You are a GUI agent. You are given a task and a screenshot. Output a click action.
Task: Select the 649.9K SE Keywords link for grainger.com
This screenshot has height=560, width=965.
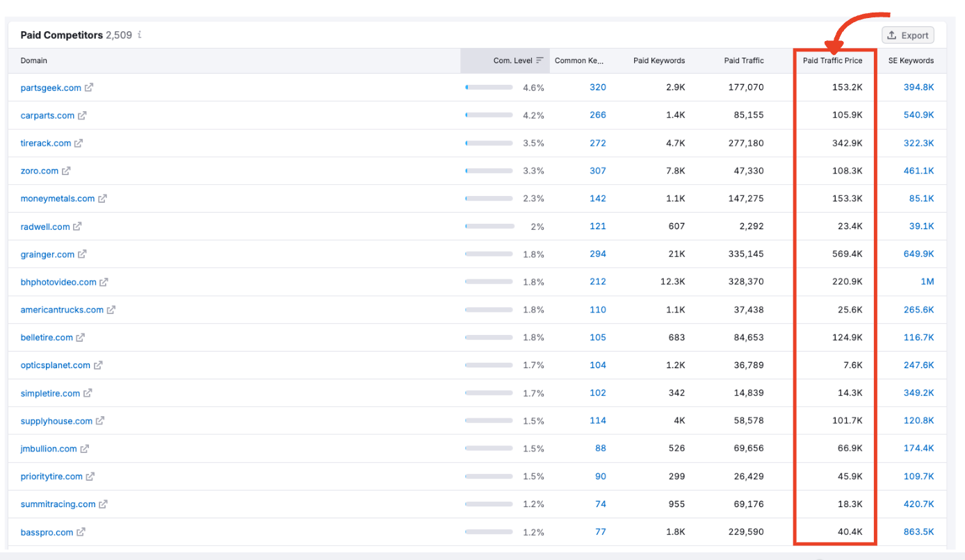[x=918, y=254]
